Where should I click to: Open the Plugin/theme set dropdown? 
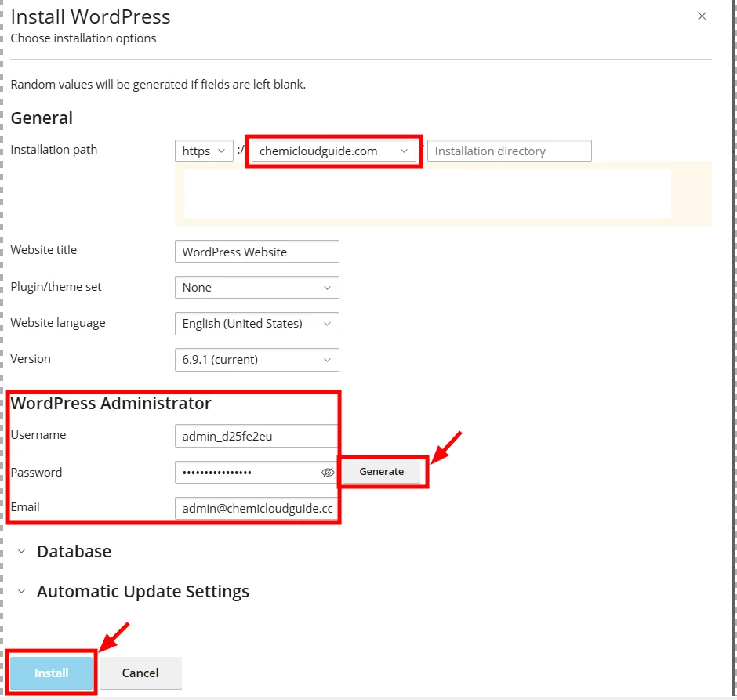coord(256,288)
